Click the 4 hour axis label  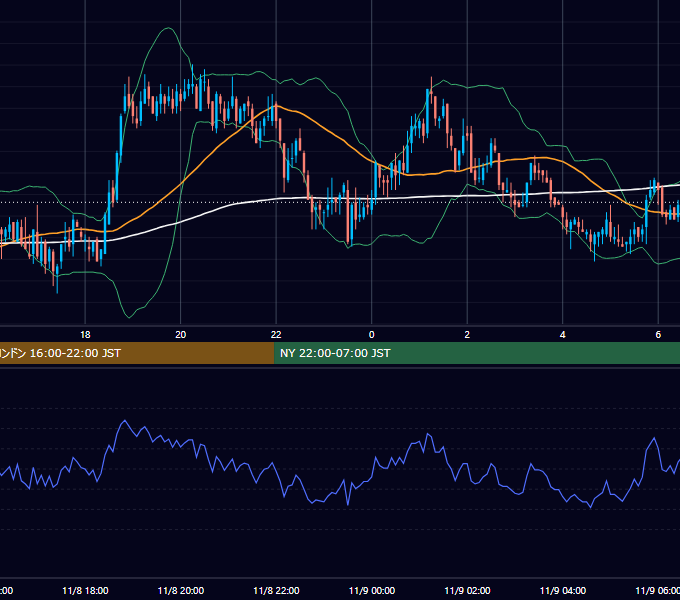pyautogui.click(x=562, y=335)
